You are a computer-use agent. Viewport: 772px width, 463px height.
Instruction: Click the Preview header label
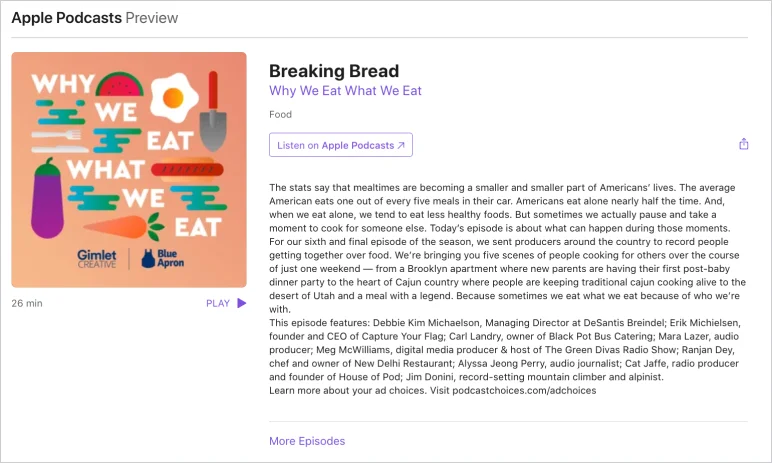(152, 18)
